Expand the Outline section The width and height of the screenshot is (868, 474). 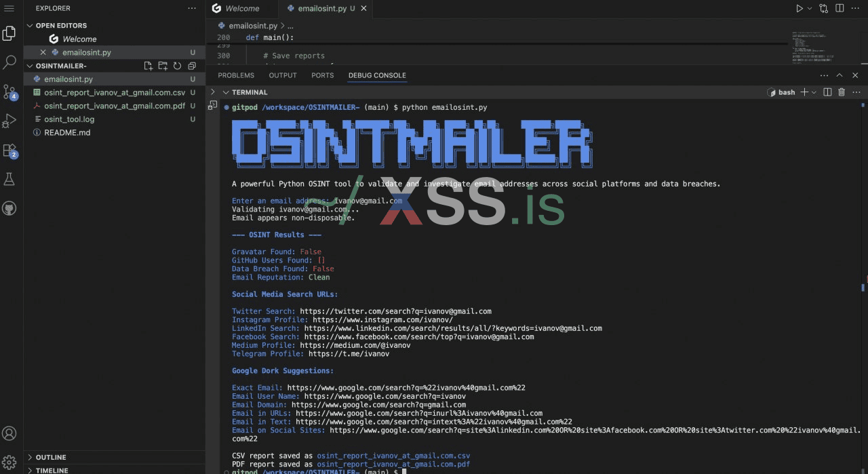30,457
